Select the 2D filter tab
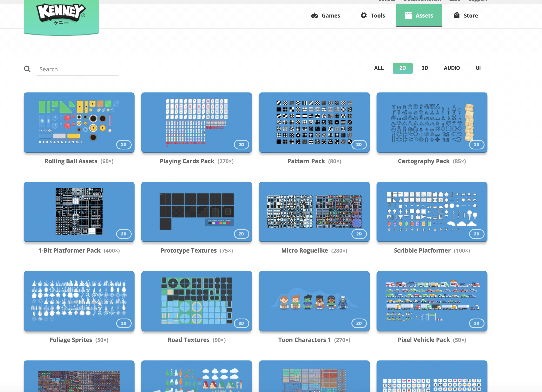The width and height of the screenshot is (542, 392). (403, 68)
